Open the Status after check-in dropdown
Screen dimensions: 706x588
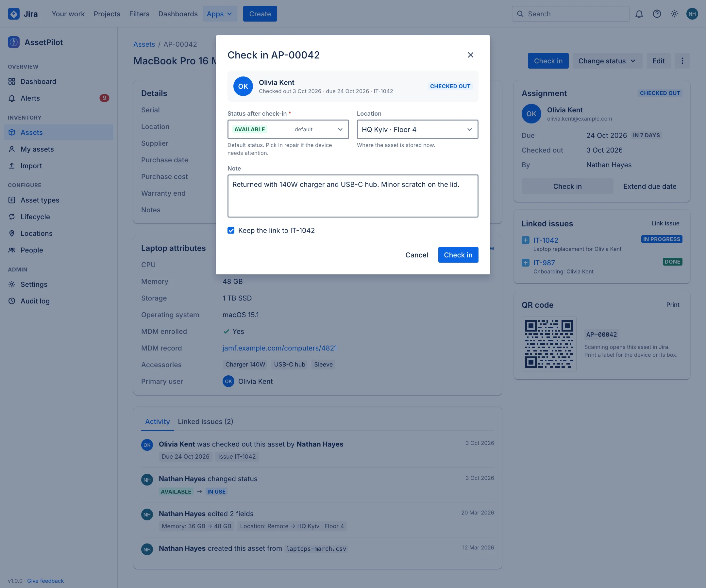point(288,129)
